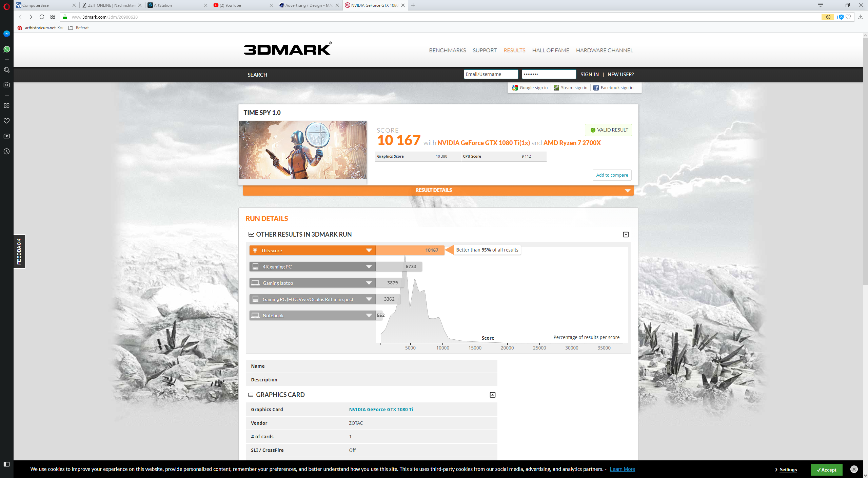Viewport: 868px width, 478px height.
Task: Open the downloads icon near the address bar
Action: [861, 17]
